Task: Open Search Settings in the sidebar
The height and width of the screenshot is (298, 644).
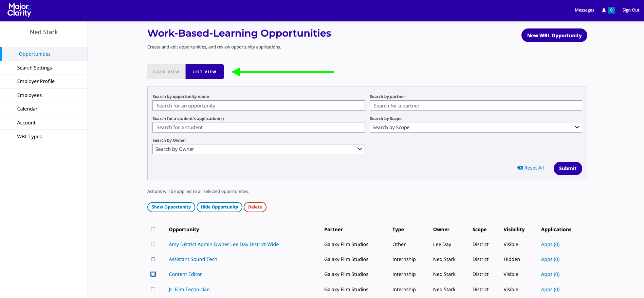Action: 35,68
